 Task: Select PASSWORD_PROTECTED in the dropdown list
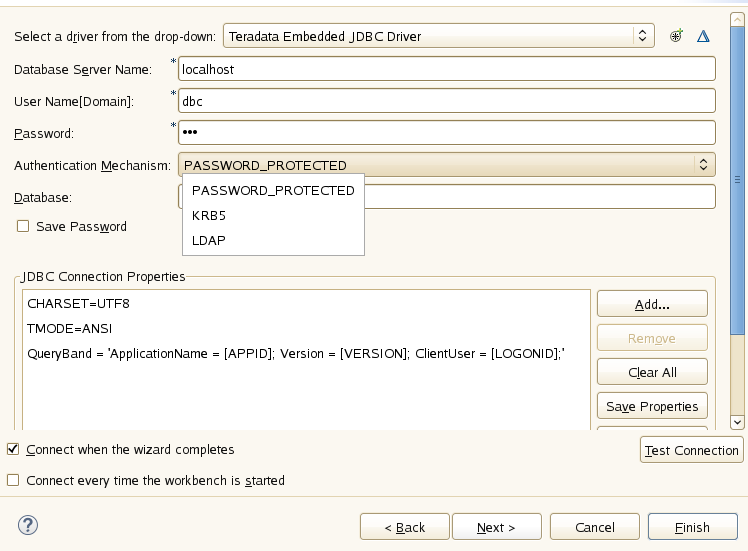coord(273,190)
